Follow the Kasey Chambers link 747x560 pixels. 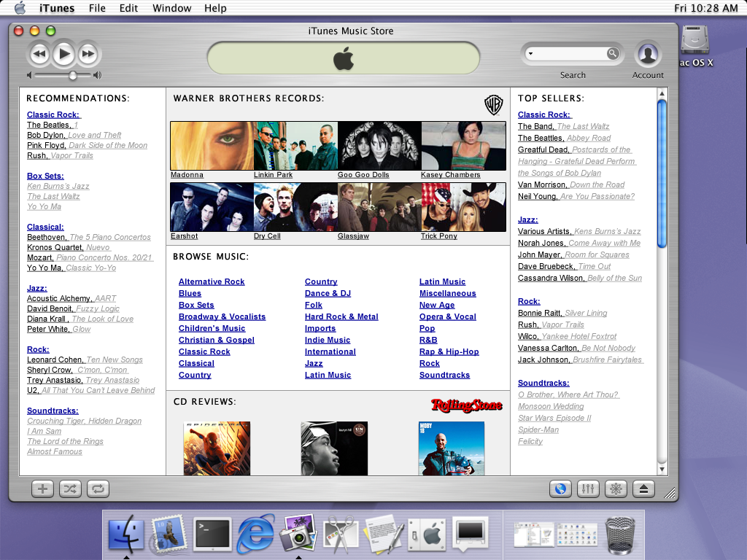[451, 175]
